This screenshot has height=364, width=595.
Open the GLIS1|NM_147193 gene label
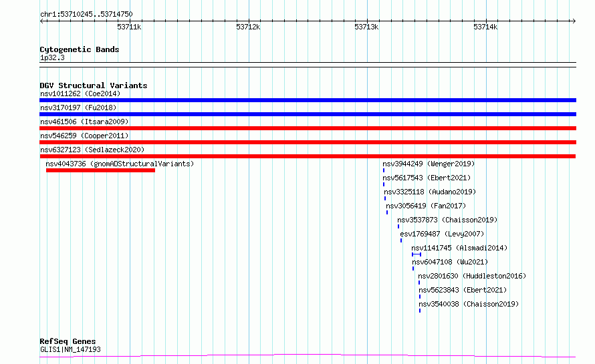71,349
